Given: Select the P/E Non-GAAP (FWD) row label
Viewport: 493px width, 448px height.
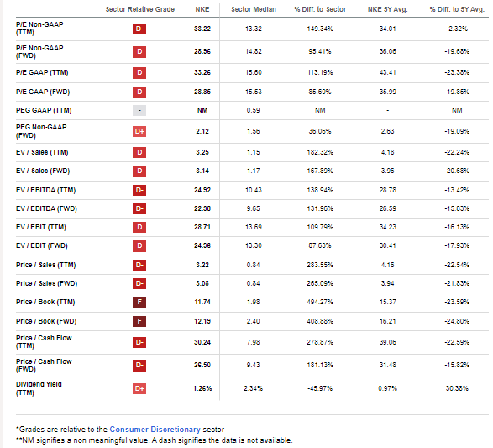Looking at the screenshot, I should [39, 51].
